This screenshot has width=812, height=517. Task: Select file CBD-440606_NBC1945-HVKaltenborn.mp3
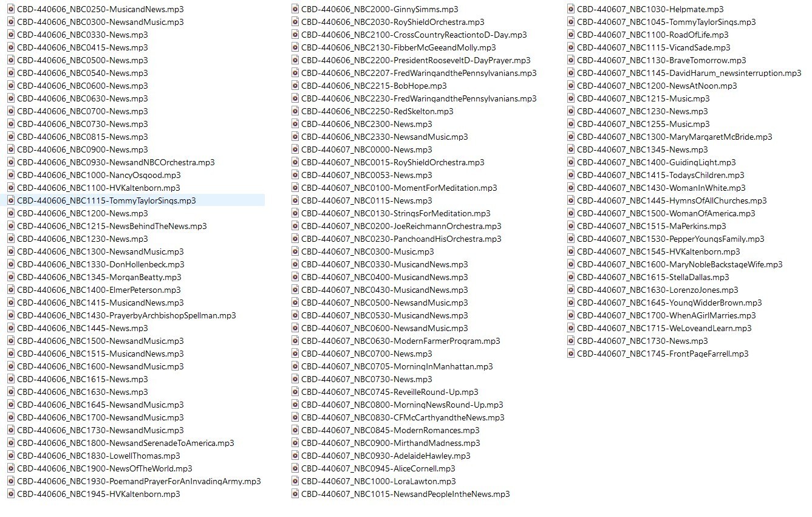pos(98,494)
